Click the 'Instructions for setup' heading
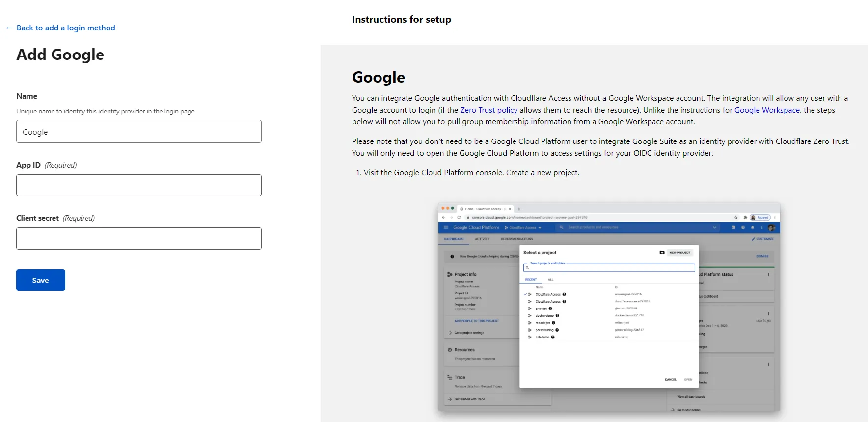868x422 pixels. tap(402, 19)
